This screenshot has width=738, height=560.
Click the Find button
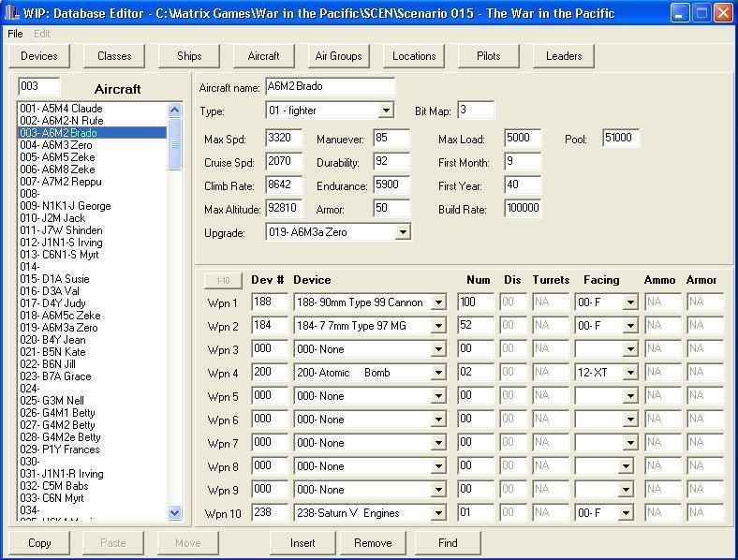pyautogui.click(x=448, y=542)
